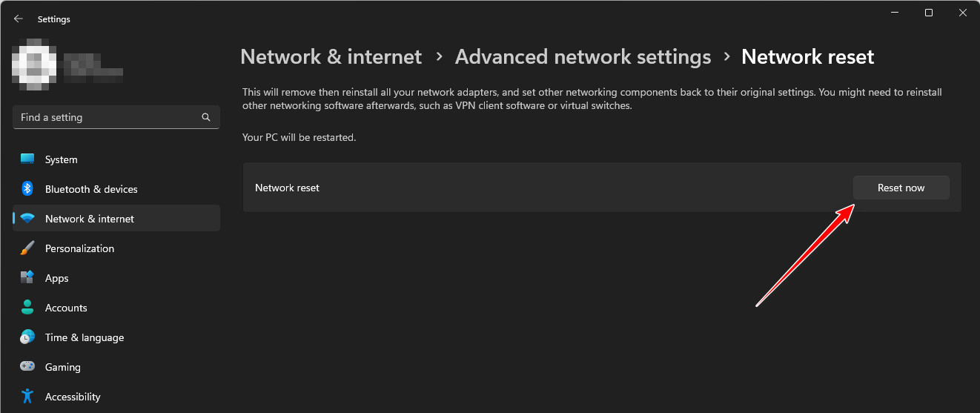The image size is (980, 413).
Task: Maximize the Settings window
Action: [928, 13]
